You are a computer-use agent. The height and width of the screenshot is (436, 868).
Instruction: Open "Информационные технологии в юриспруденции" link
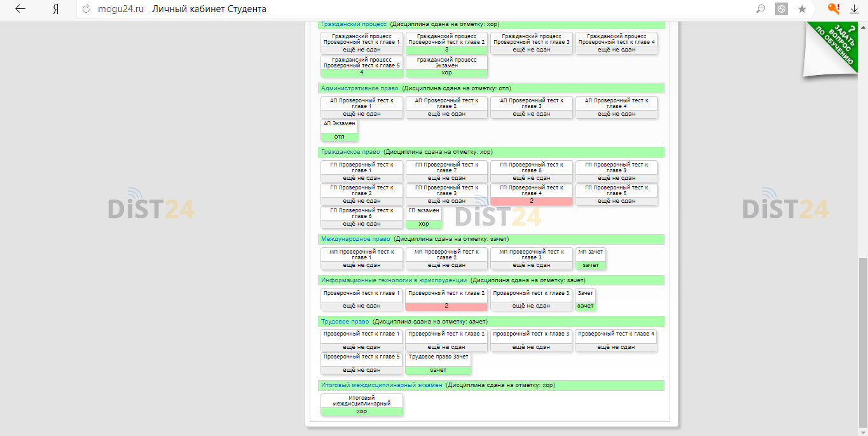tap(394, 280)
